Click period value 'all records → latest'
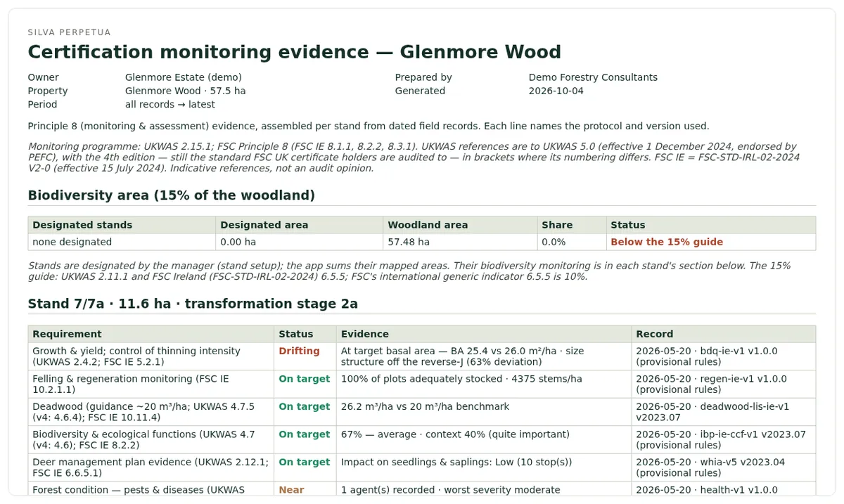Screen dimensions: 844x504 [x=170, y=104]
